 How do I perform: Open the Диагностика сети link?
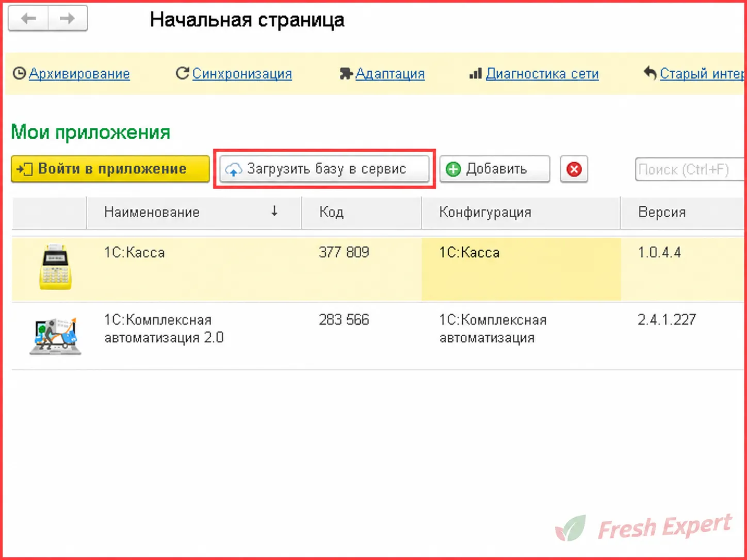pyautogui.click(x=542, y=74)
